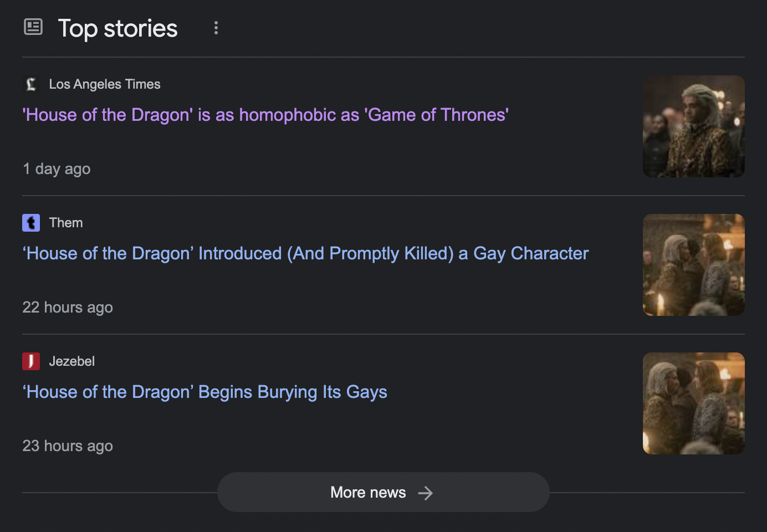Click the '22 hours ago' timestamp
Image resolution: width=767 pixels, height=532 pixels.
click(x=68, y=308)
